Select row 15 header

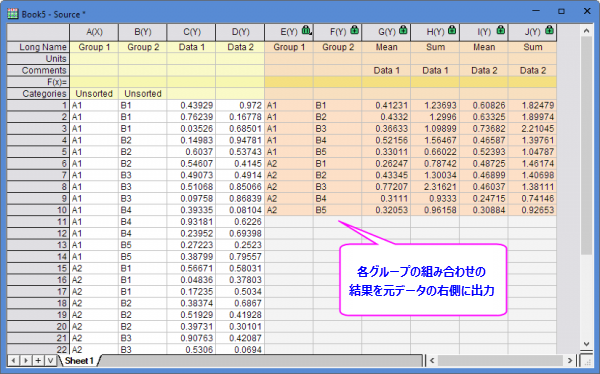coord(38,268)
